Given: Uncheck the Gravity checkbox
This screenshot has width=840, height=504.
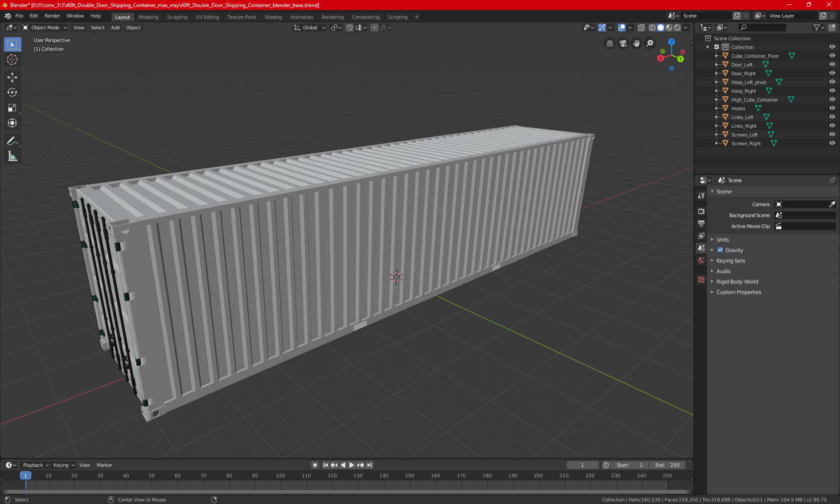Looking at the screenshot, I should click(720, 250).
